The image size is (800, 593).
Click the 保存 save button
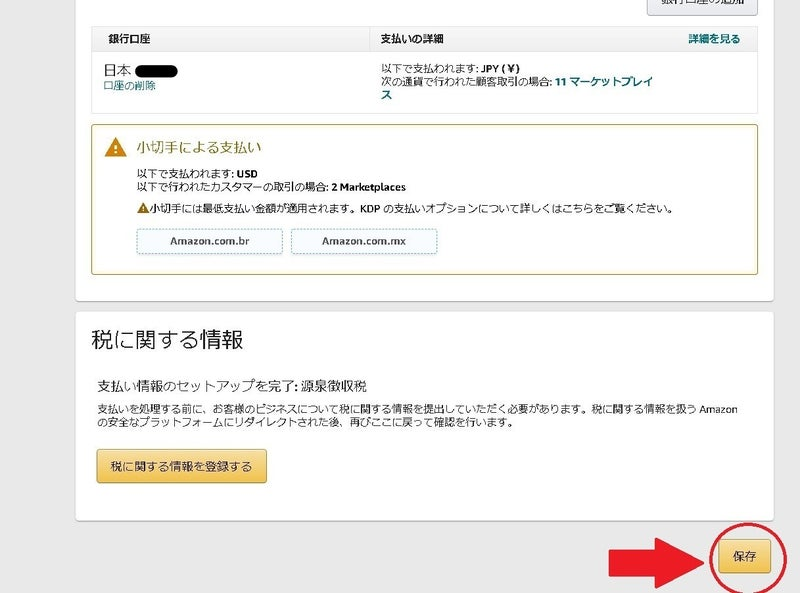click(744, 556)
